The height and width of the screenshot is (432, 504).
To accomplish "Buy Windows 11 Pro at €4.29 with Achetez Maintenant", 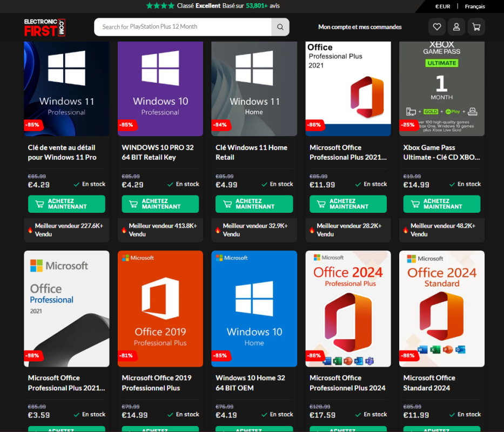I will click(66, 204).
